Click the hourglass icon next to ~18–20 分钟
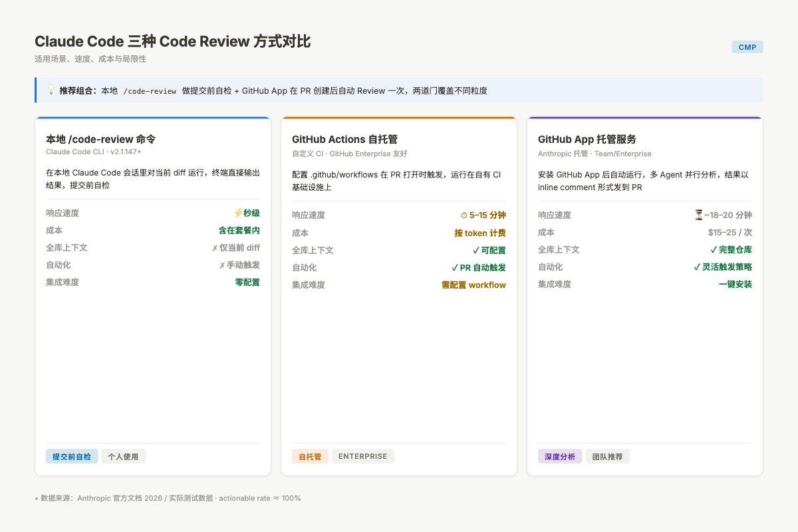This screenshot has width=798, height=532. [698, 215]
